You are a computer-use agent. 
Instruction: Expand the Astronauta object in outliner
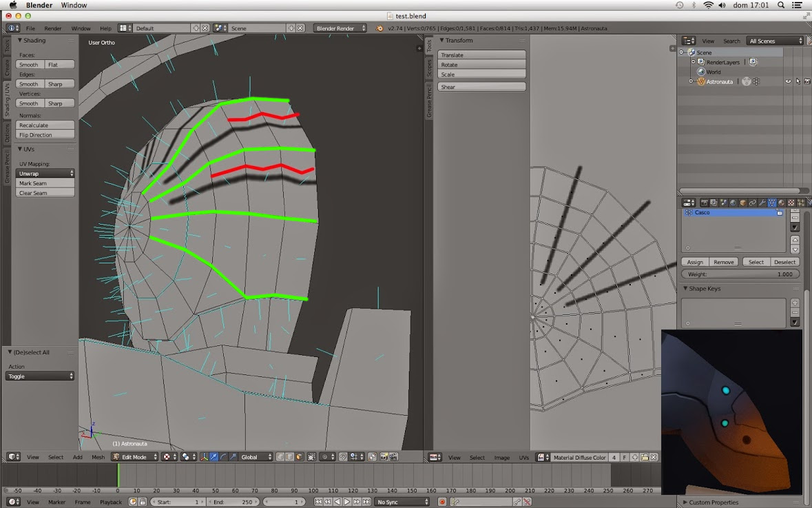[x=691, y=81]
